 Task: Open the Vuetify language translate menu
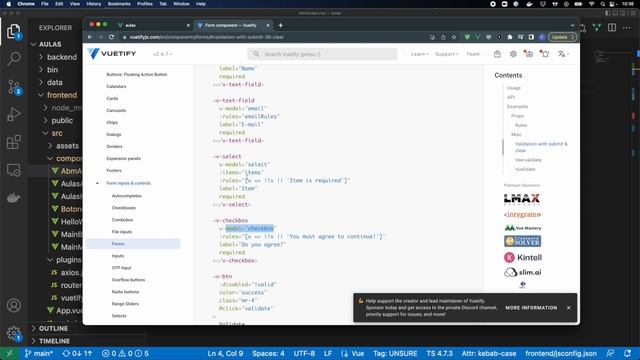tap(563, 54)
